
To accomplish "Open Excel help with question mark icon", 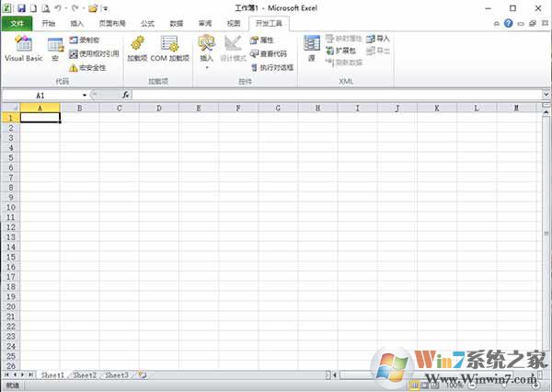I will click(509, 24).
